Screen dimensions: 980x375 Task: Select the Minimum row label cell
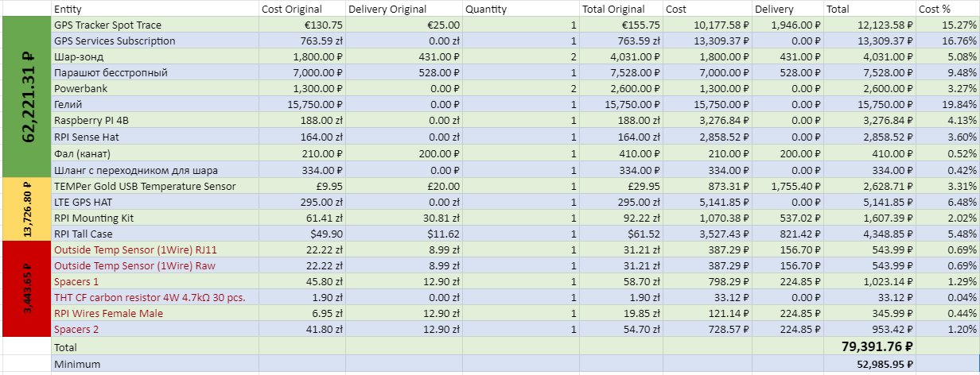(x=155, y=364)
